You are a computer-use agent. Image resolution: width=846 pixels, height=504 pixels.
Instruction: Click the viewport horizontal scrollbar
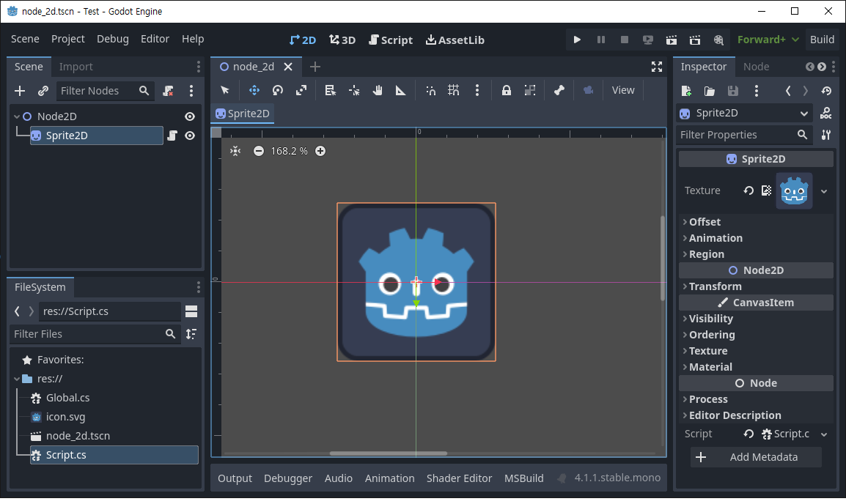tap(389, 454)
